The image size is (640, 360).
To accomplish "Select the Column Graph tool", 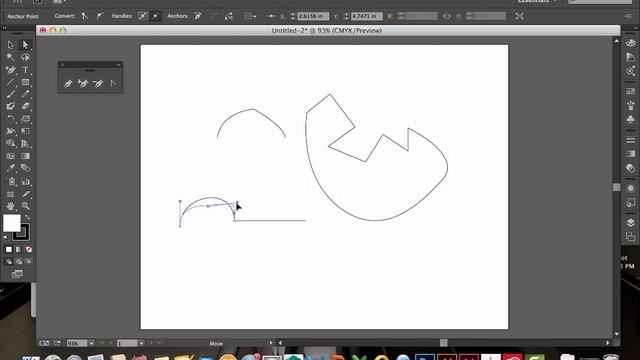I will (25, 181).
